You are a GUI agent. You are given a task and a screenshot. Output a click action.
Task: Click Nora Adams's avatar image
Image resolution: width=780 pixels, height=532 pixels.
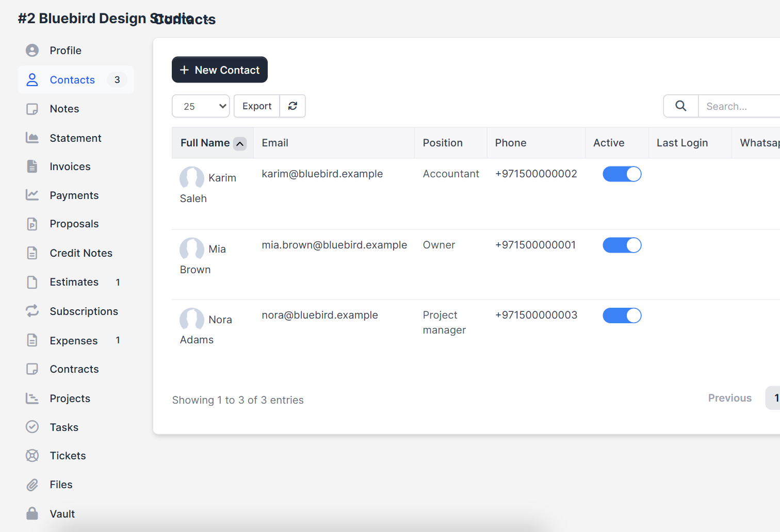[x=192, y=320]
